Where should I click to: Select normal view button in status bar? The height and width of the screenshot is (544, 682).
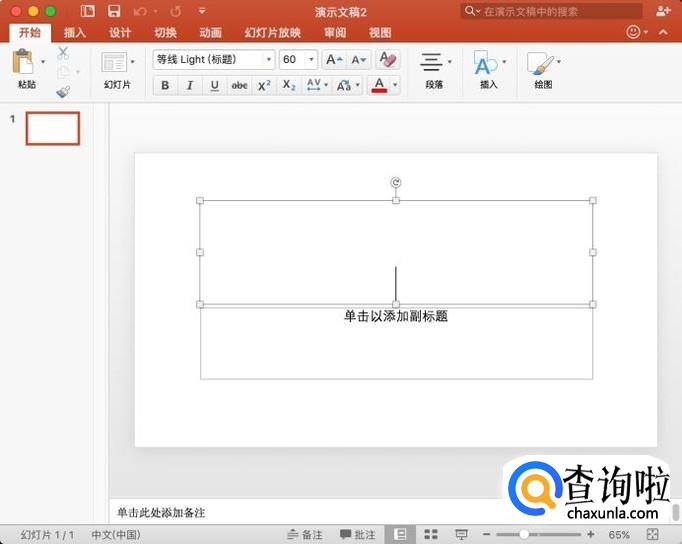[x=400, y=534]
